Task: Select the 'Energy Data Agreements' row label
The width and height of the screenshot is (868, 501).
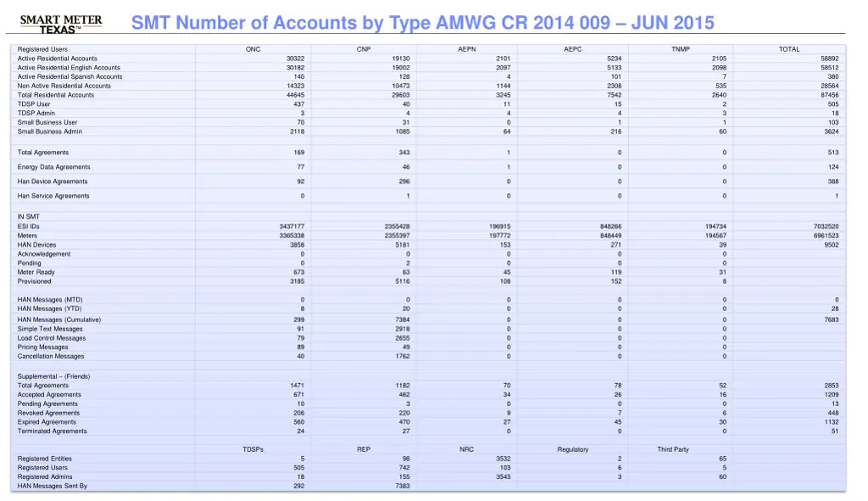Action: (53, 167)
